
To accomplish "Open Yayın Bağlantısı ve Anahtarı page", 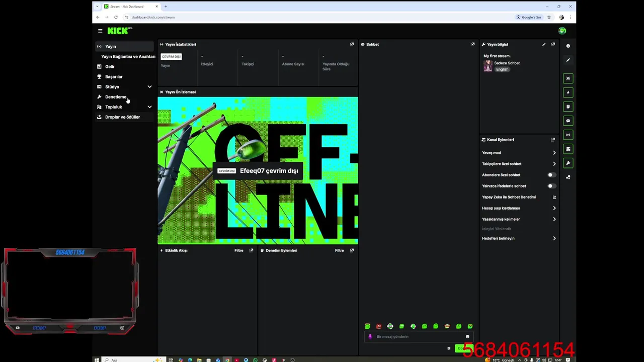I will point(128,56).
